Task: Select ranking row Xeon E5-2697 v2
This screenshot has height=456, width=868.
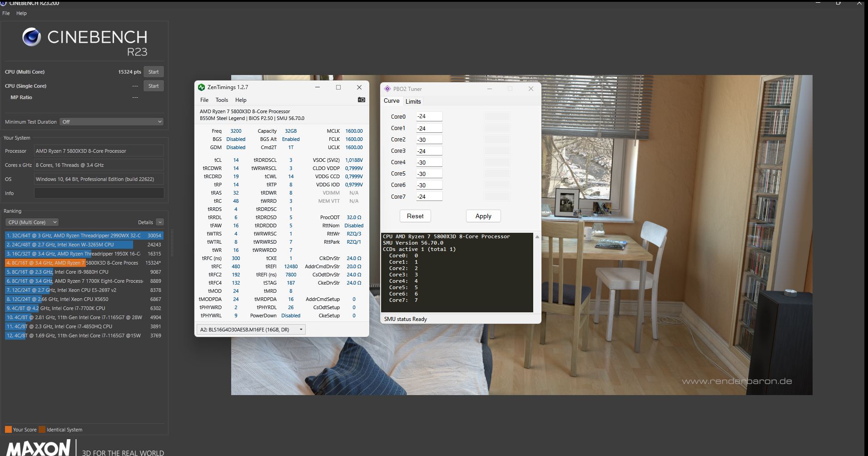Action: 84,290
